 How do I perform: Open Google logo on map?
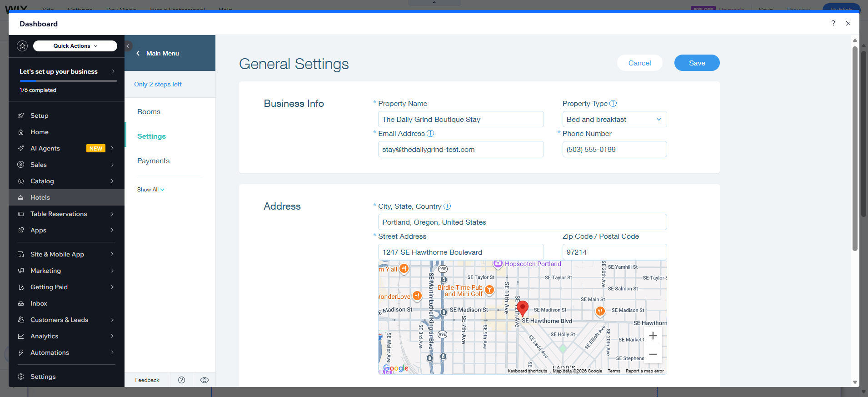[x=396, y=368]
